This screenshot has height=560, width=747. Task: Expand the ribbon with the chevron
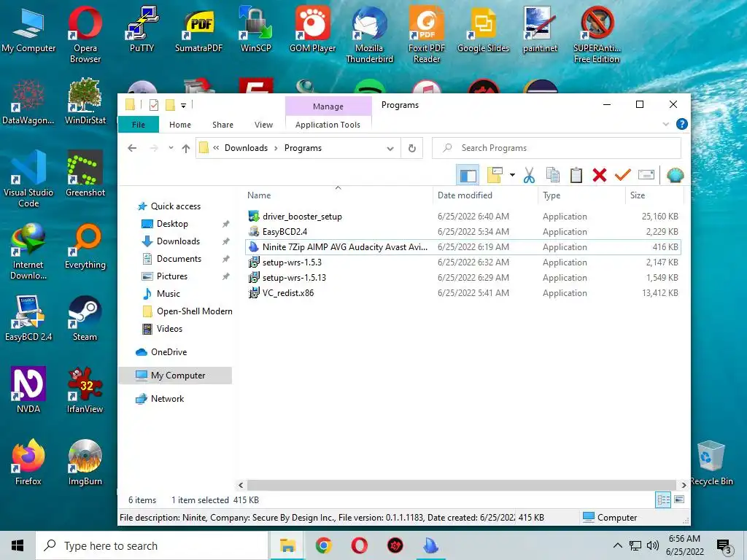click(665, 124)
